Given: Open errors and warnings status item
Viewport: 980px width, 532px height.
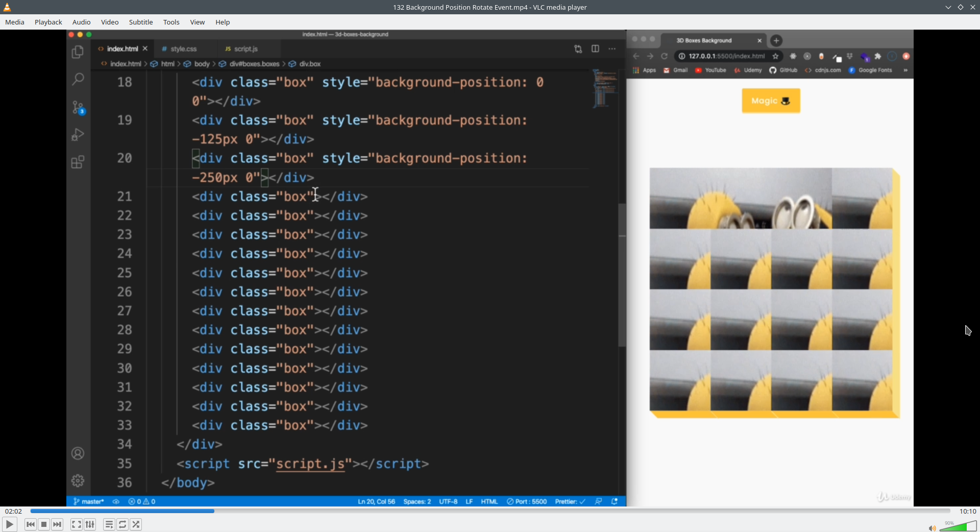Looking at the screenshot, I should click(142, 501).
